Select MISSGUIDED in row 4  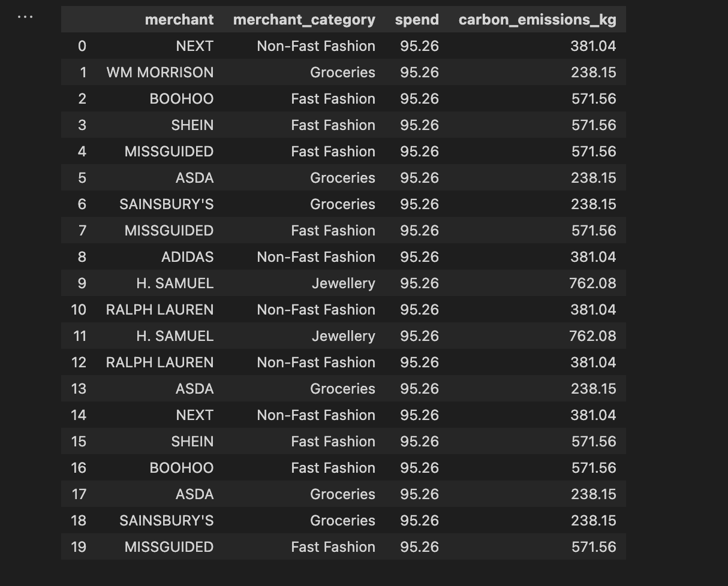point(169,152)
